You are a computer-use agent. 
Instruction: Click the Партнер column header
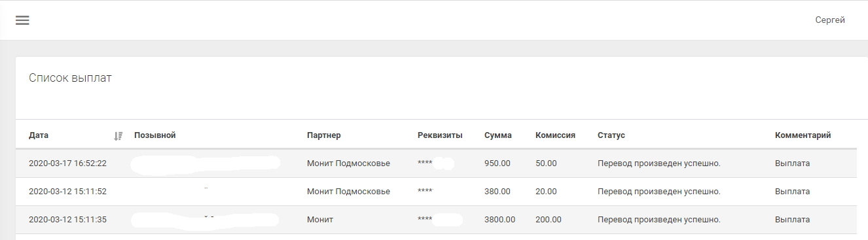point(324,135)
